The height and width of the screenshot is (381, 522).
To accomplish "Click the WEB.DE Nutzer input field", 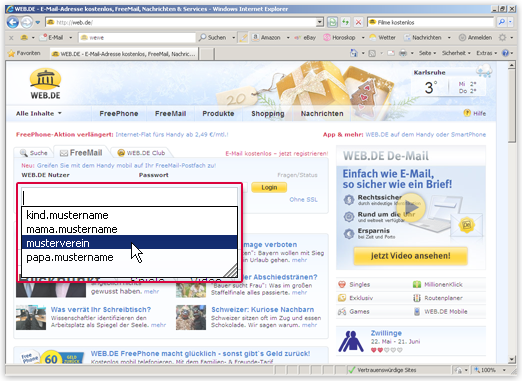I will pos(129,197).
